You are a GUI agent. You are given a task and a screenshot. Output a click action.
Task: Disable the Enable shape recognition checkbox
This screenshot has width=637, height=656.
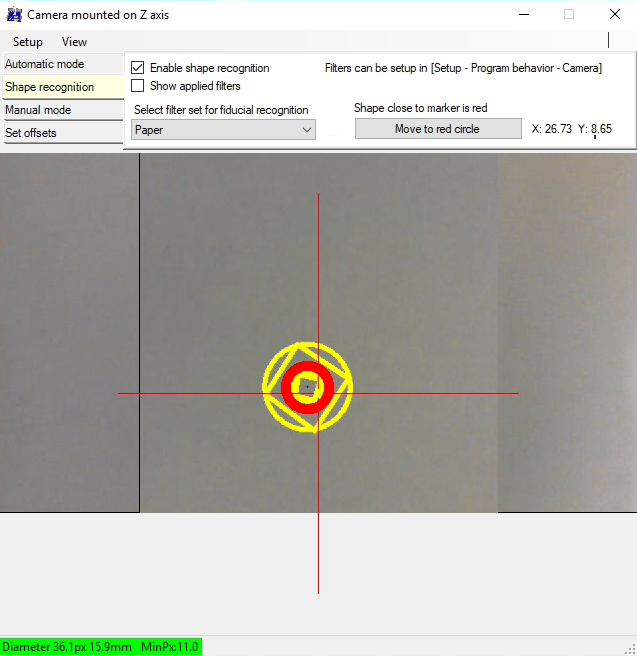pos(139,68)
